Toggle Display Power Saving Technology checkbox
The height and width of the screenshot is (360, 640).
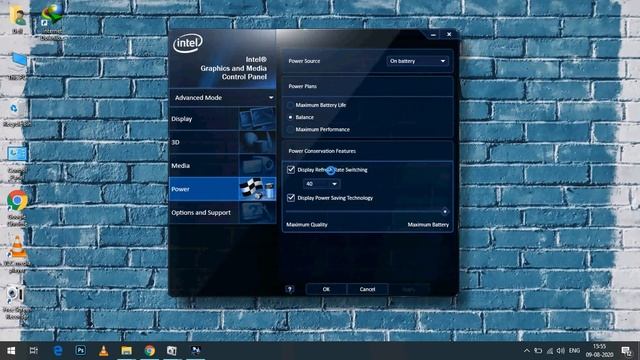pyautogui.click(x=291, y=198)
